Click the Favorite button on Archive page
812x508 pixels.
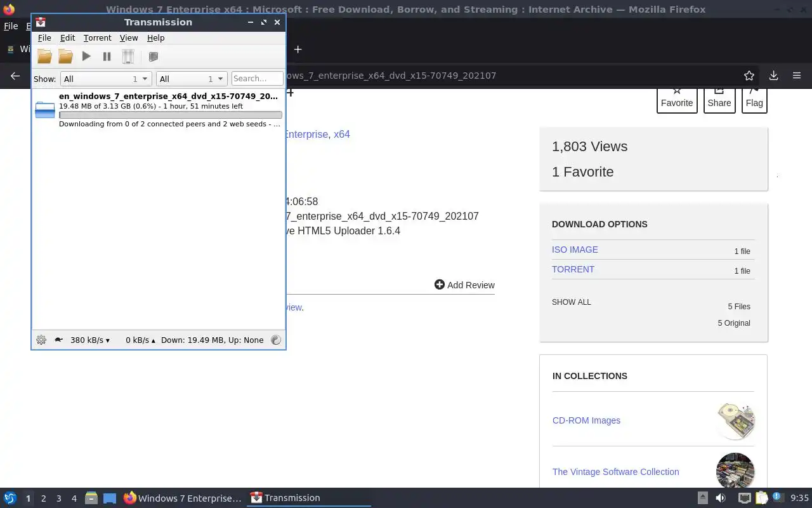pyautogui.click(x=677, y=100)
